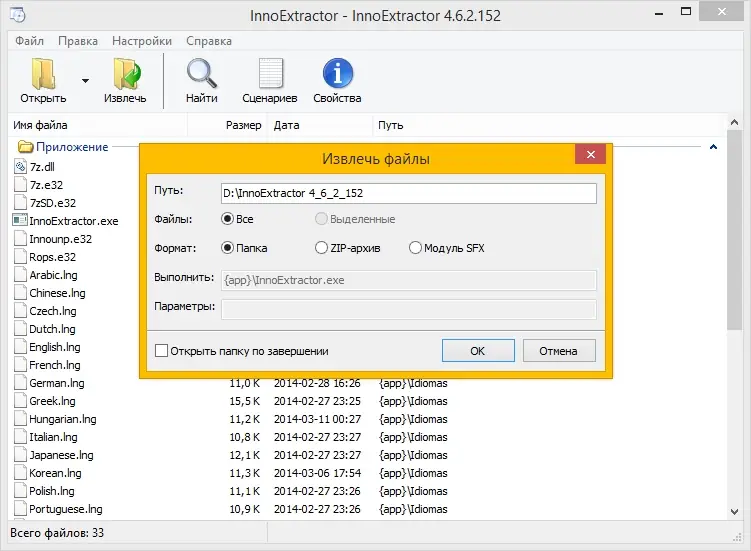The width and height of the screenshot is (751, 551).
Task: Click the 12,1 K size of Japanese.lng
Action: click(x=244, y=455)
